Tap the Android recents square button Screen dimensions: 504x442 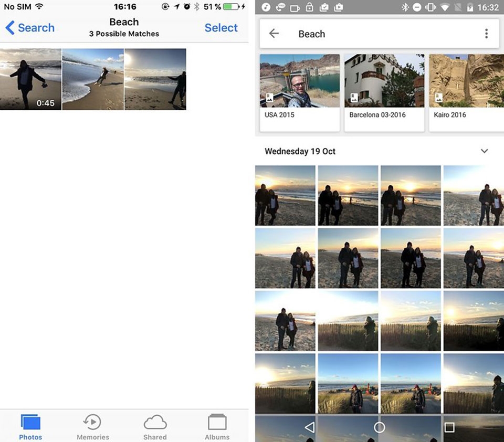[x=449, y=427]
